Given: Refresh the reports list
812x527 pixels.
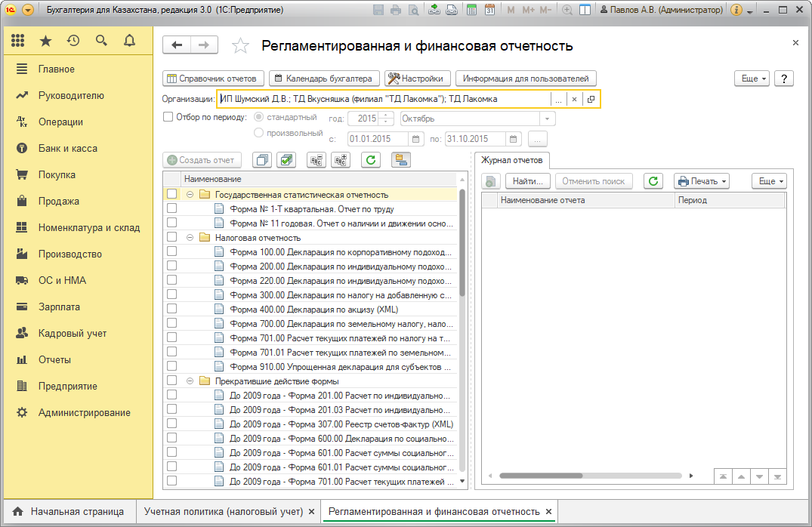Looking at the screenshot, I should pyautogui.click(x=372, y=159).
